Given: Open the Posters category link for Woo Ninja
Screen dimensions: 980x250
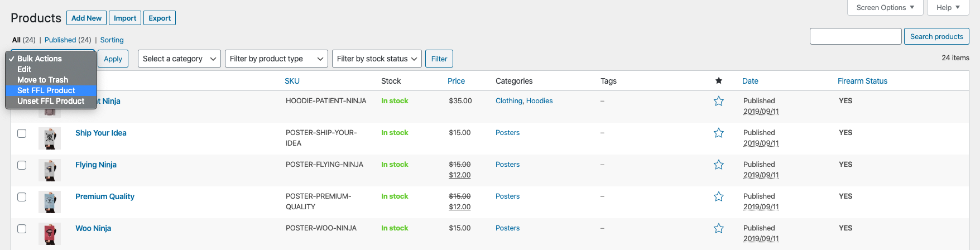Looking at the screenshot, I should pos(507,228).
